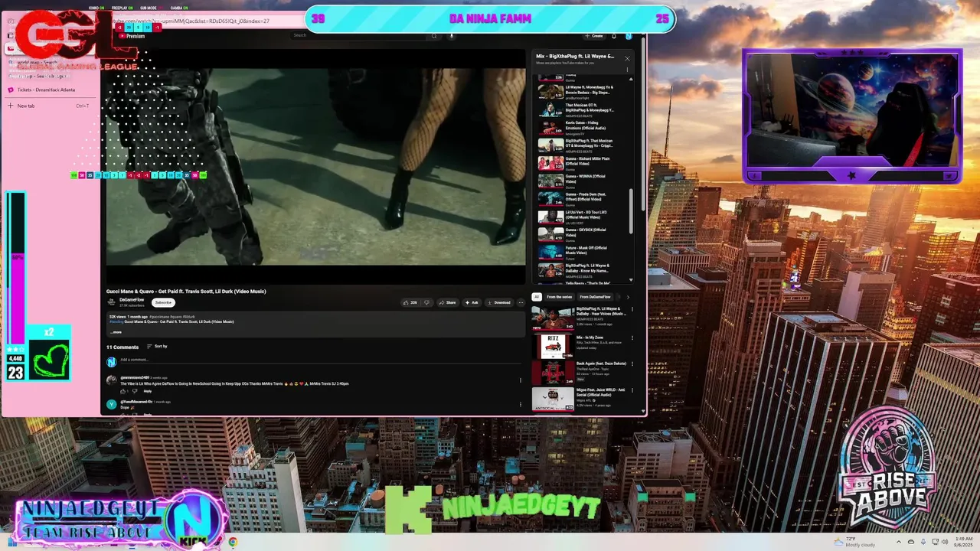980x551 pixels.
Task: Open the 'world map - Search' tab
Action: pos(38,62)
